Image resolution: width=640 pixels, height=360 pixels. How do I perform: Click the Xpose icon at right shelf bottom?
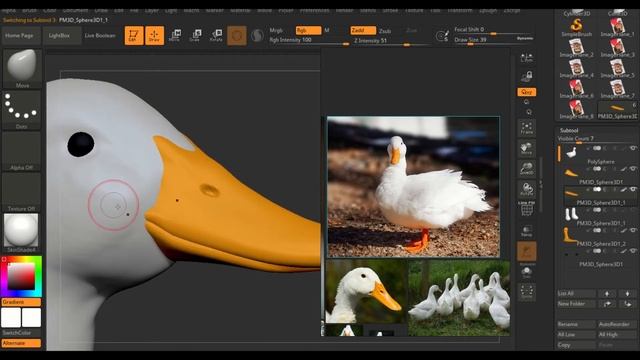tap(527, 292)
